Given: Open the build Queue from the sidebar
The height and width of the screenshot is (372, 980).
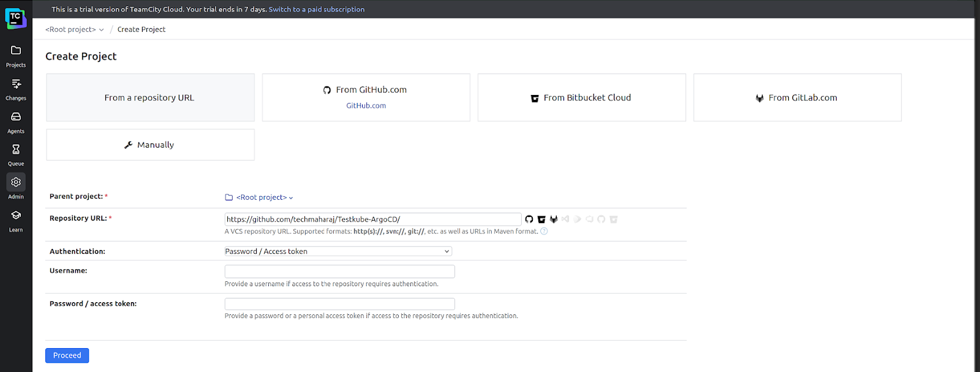Looking at the screenshot, I should click(16, 154).
